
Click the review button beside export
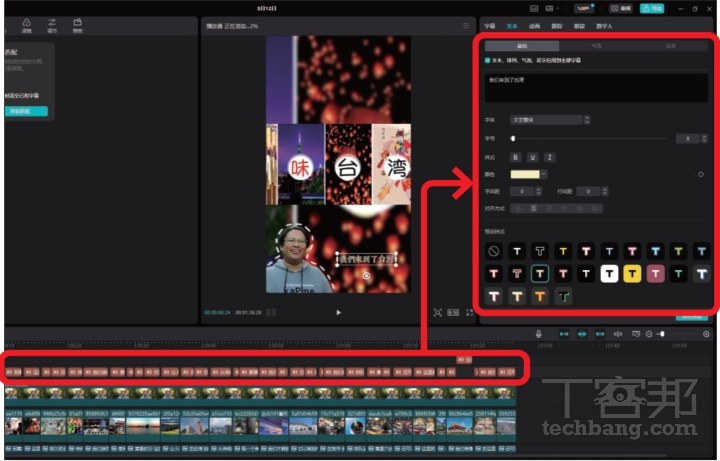pos(621,8)
